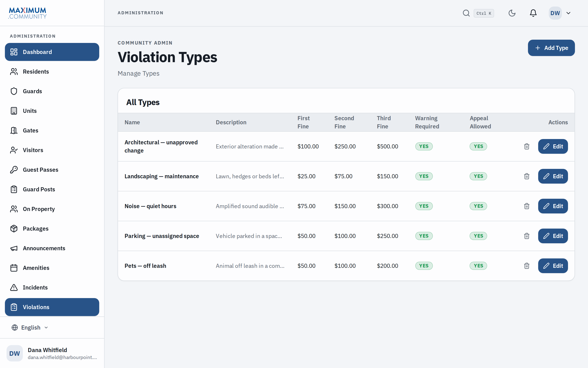
Task: Click Appeal Allowed YES badge for Pets
Action: 478,266
